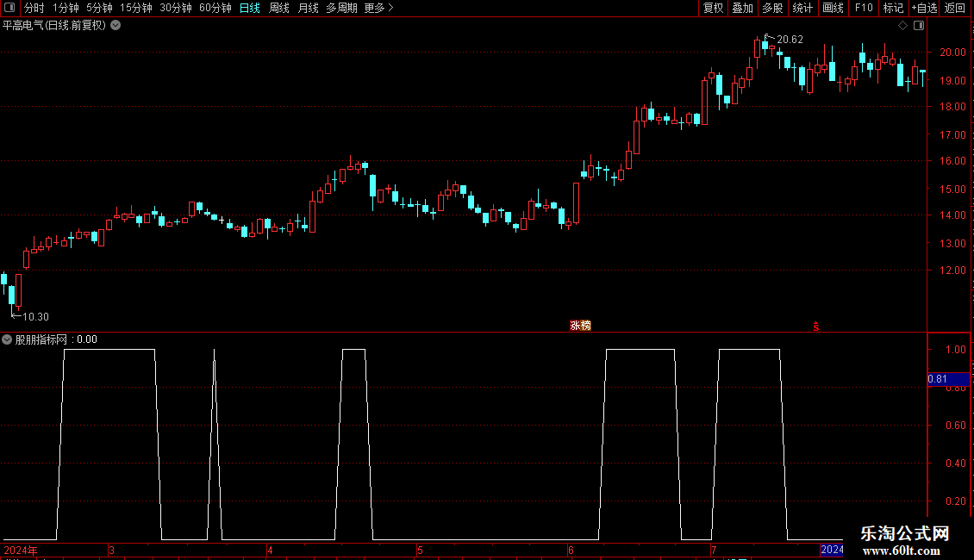Screen dimensions: 974x560
Task: Select the 60分钟 period tab
Action: pyautogui.click(x=215, y=8)
